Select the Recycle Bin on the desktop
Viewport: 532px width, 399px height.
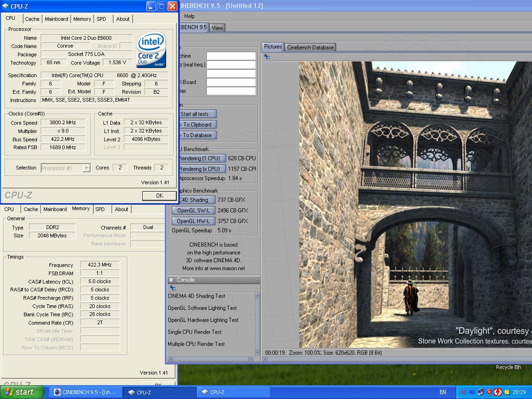[508, 367]
